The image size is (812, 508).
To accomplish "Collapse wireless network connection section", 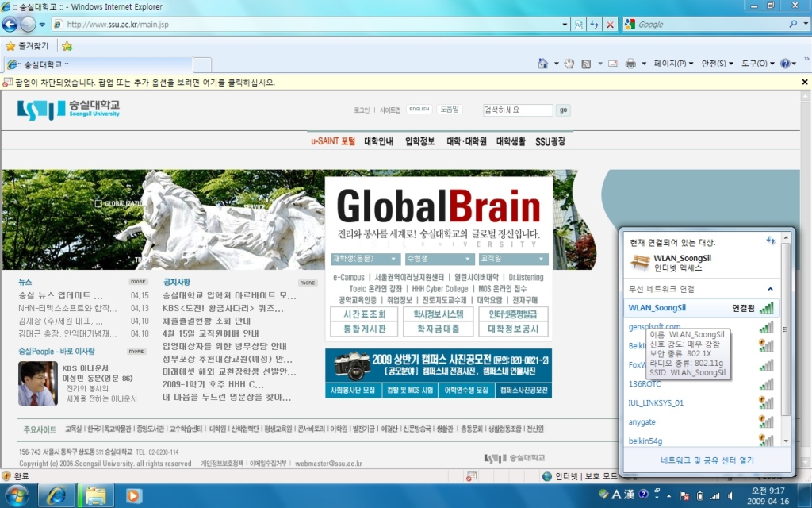I will 770,289.
